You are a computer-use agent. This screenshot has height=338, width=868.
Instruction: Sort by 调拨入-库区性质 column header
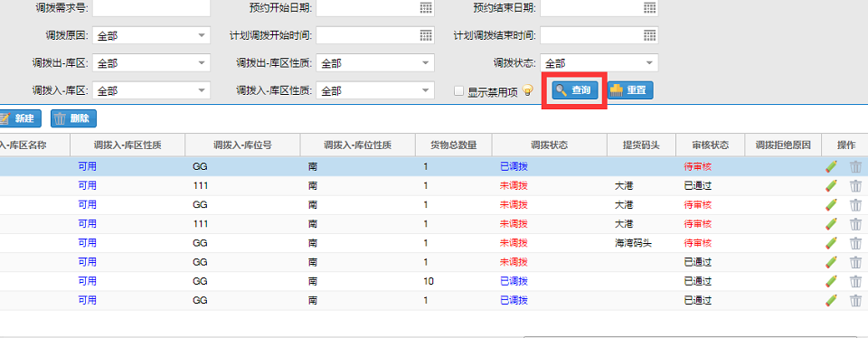(127, 145)
